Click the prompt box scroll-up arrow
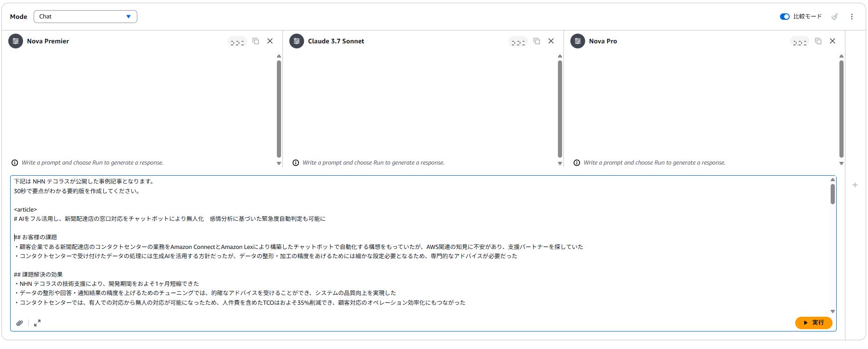 (x=833, y=179)
